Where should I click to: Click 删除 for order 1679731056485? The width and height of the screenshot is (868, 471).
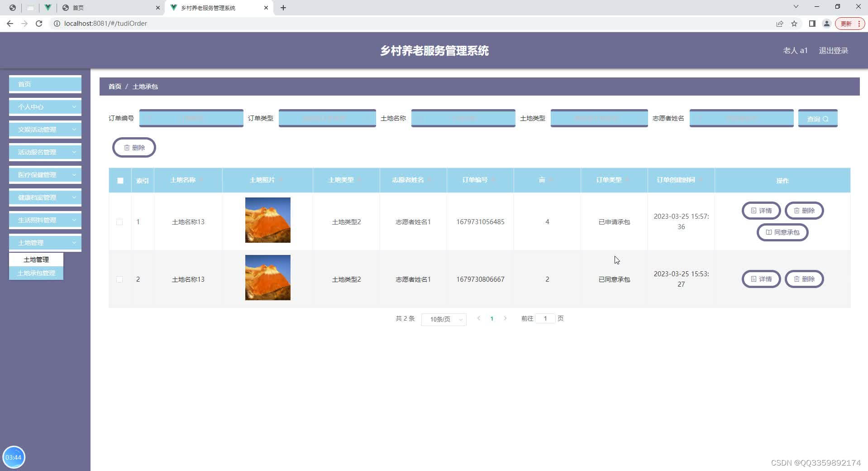click(804, 211)
